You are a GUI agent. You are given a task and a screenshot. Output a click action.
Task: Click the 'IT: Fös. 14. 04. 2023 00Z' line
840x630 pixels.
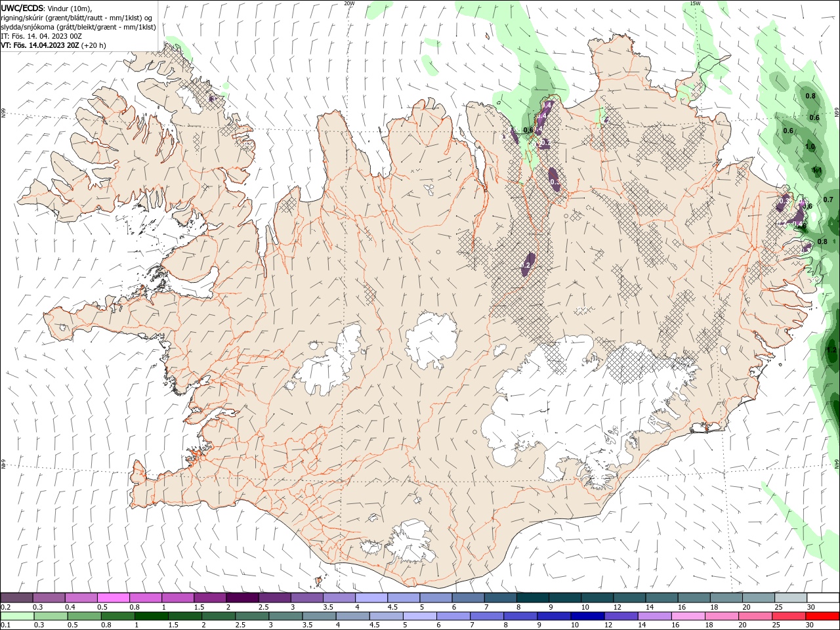pos(41,36)
